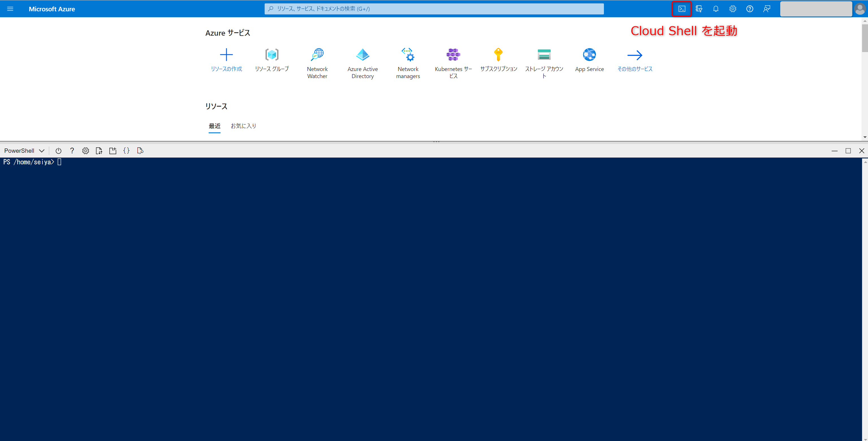Open the account profile avatar menu
The image size is (868, 441).
point(860,9)
